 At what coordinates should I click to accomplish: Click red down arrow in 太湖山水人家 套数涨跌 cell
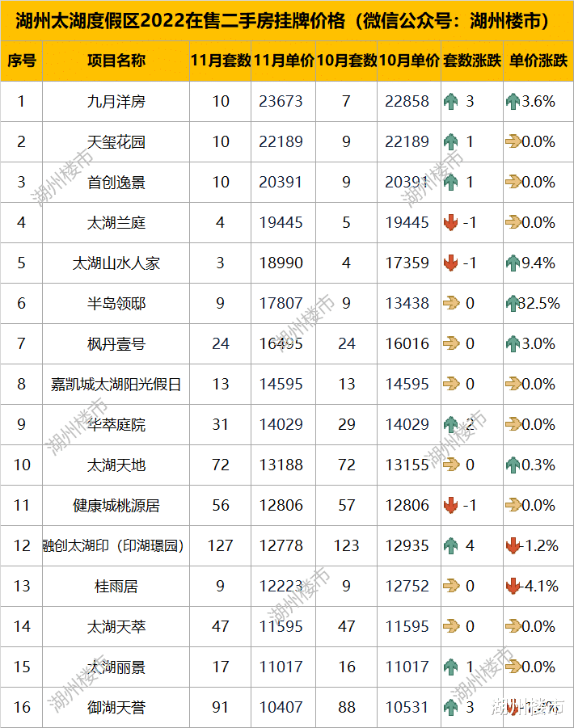pyautogui.click(x=450, y=263)
